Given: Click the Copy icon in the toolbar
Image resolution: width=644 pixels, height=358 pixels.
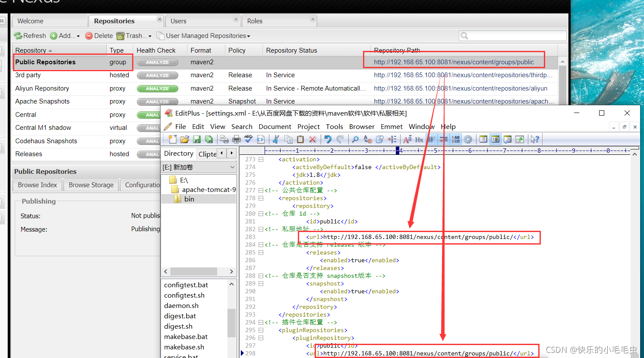Looking at the screenshot, I should 288,139.
